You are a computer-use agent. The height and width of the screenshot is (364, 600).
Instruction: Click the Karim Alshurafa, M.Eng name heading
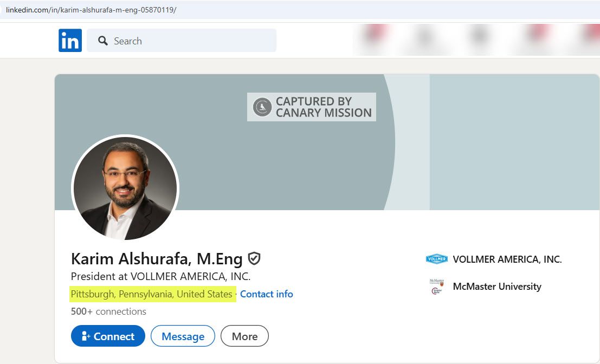pyautogui.click(x=157, y=259)
